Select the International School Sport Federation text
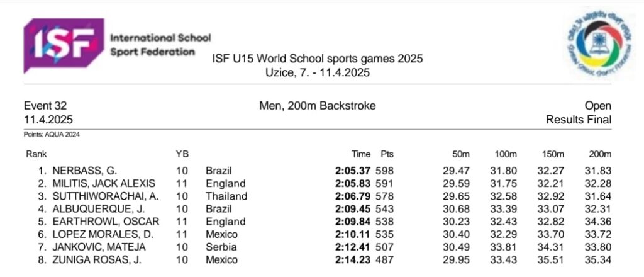Viewport: 644px width, 277px height. coord(160,45)
